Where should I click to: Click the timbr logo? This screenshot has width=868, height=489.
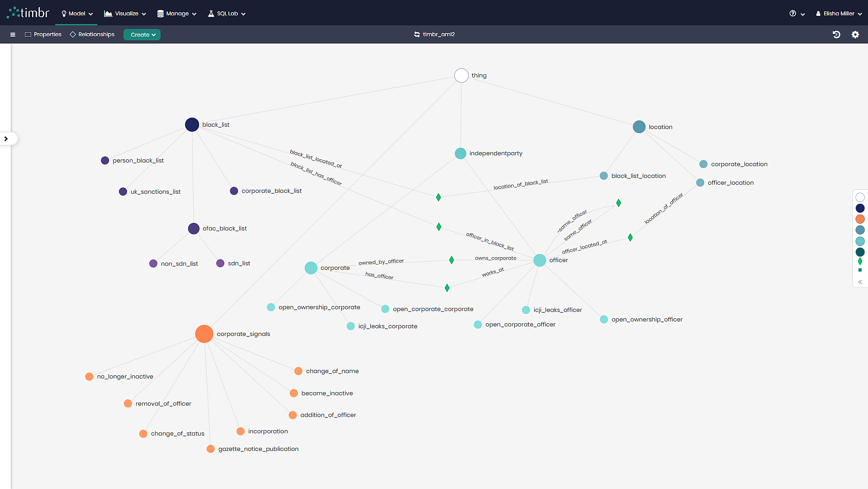click(28, 13)
